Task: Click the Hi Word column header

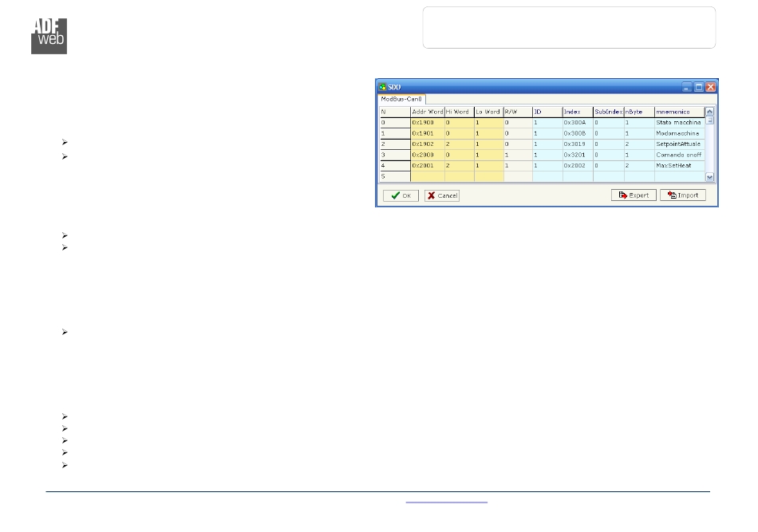Action: pos(460,112)
